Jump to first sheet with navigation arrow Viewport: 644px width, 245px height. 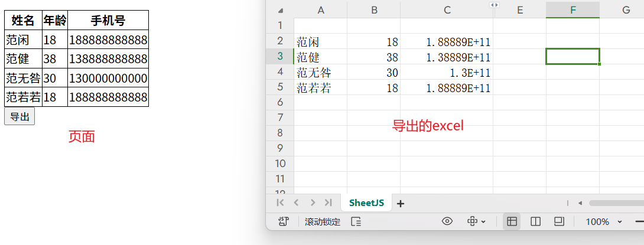coord(281,203)
